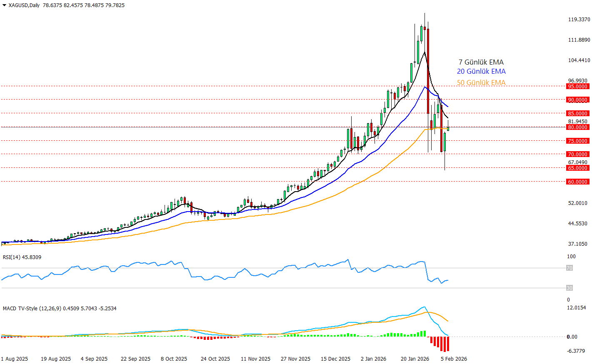Select the 75.0000 red price level tag
The width and height of the screenshot is (592, 364).
pos(577,141)
